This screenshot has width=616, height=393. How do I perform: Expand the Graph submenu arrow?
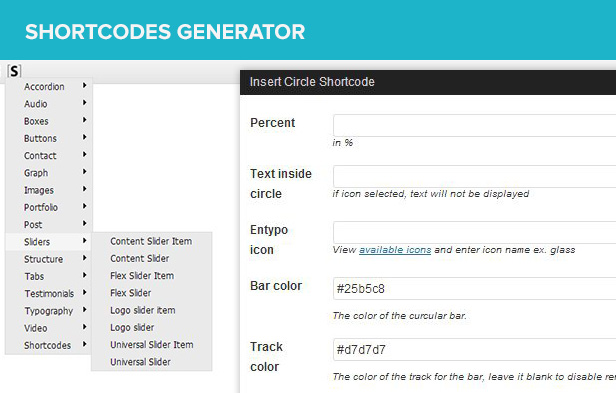[x=84, y=172]
